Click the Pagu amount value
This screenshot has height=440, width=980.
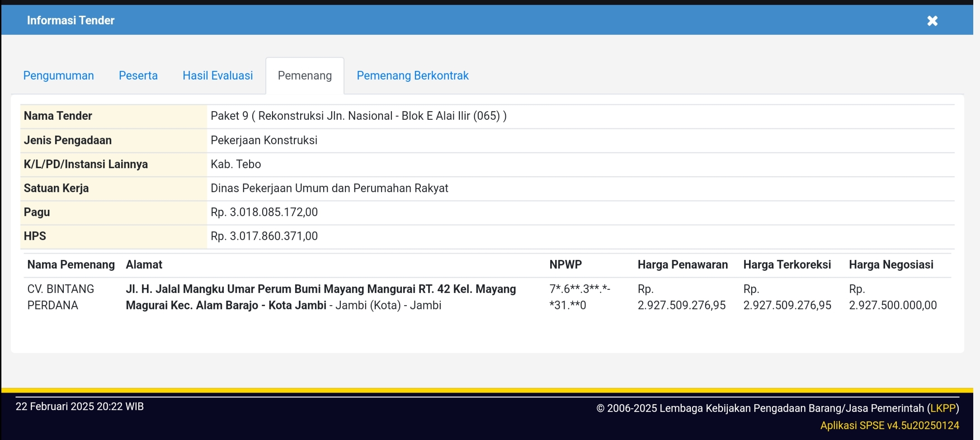tap(264, 212)
